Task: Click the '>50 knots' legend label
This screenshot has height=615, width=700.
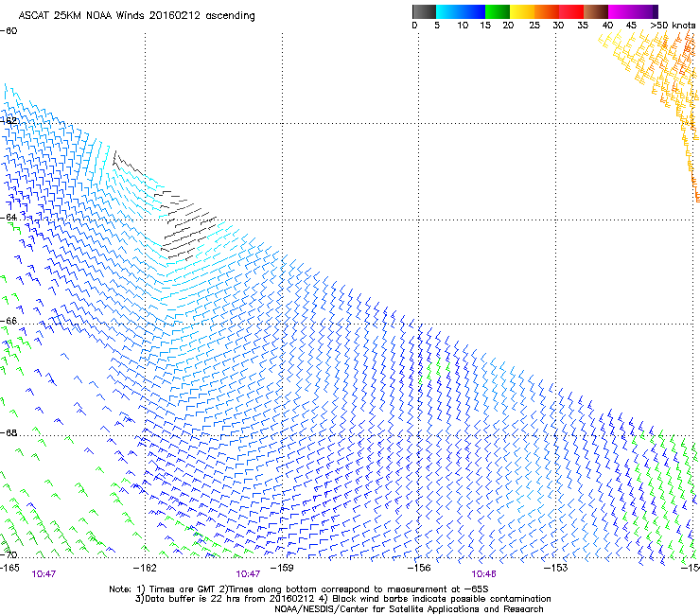Action: (x=673, y=25)
